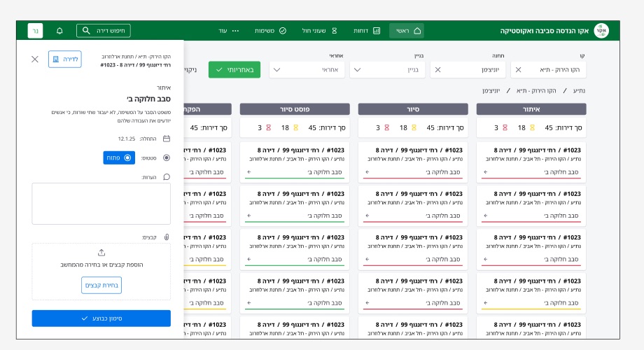Viewport: 644px width, 350px height.
Task: Toggle the blue פתוח status button
Action: [119, 157]
